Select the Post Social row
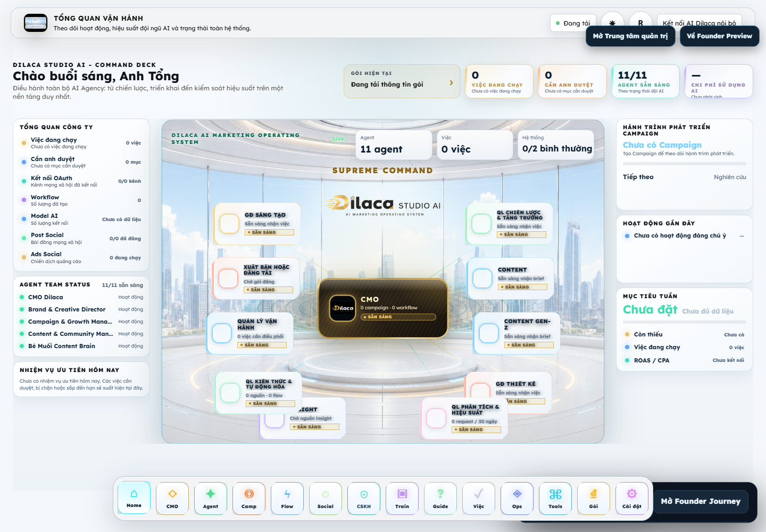Viewport: 766px width, 532px height. coord(81,238)
